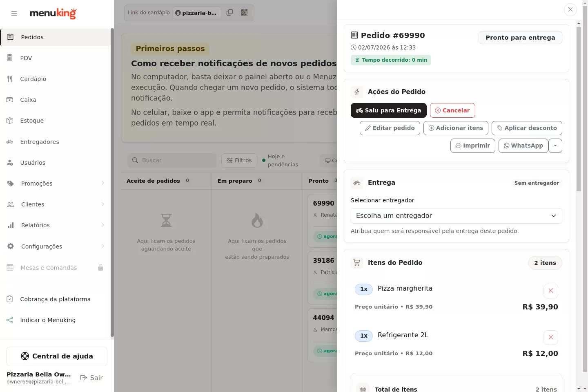The image size is (588, 392).
Task: Open order card 39186
Action: [323, 278]
